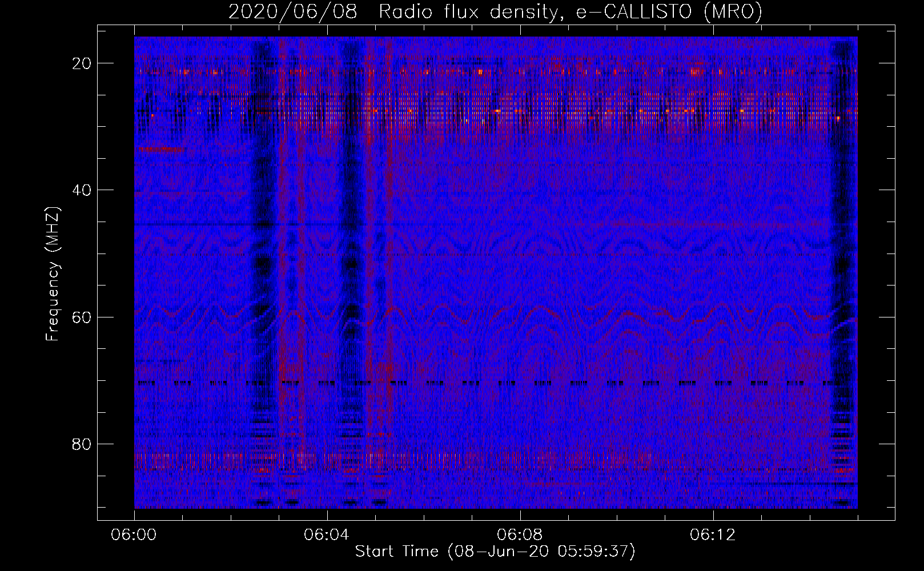Click the 40 MHz frequency tick label
The width and height of the screenshot is (924, 571).
tap(82, 190)
